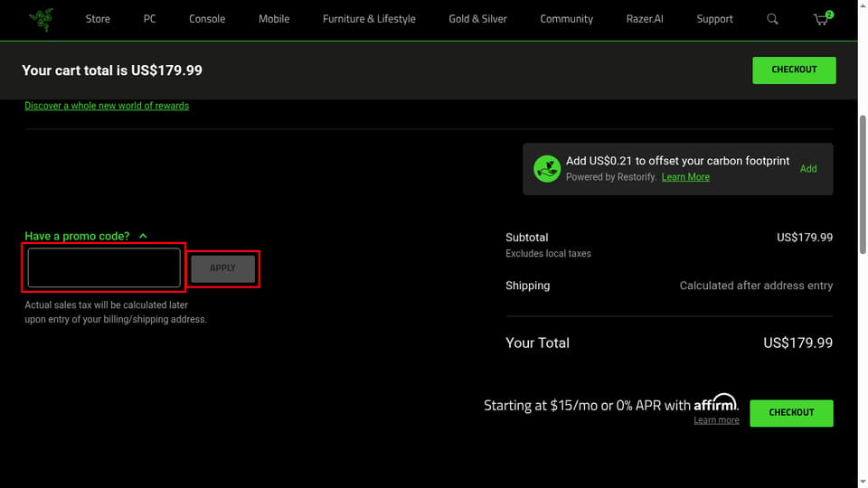
Task: Collapse the Have a promo code section
Action: pos(86,236)
